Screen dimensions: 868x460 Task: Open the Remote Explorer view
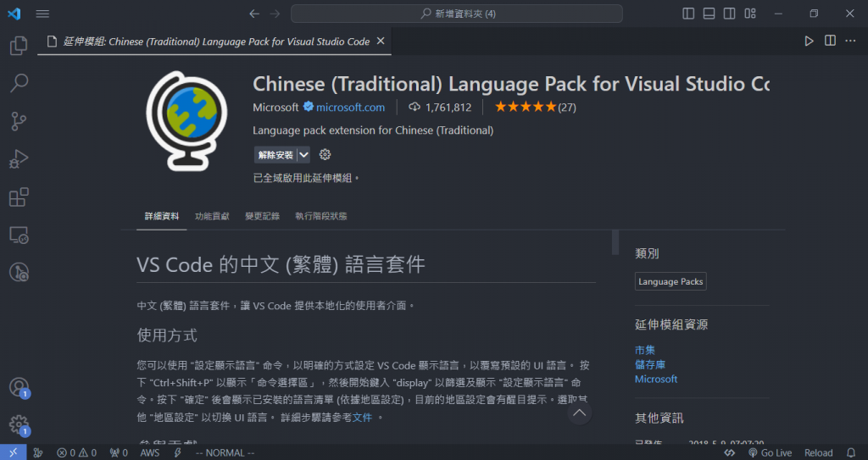click(19, 235)
